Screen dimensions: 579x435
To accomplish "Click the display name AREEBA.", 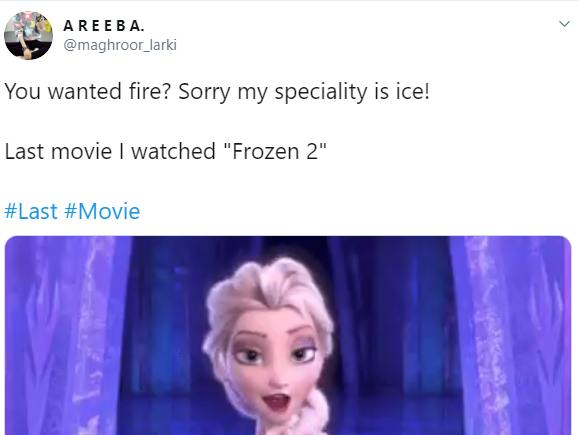I will (x=104, y=25).
